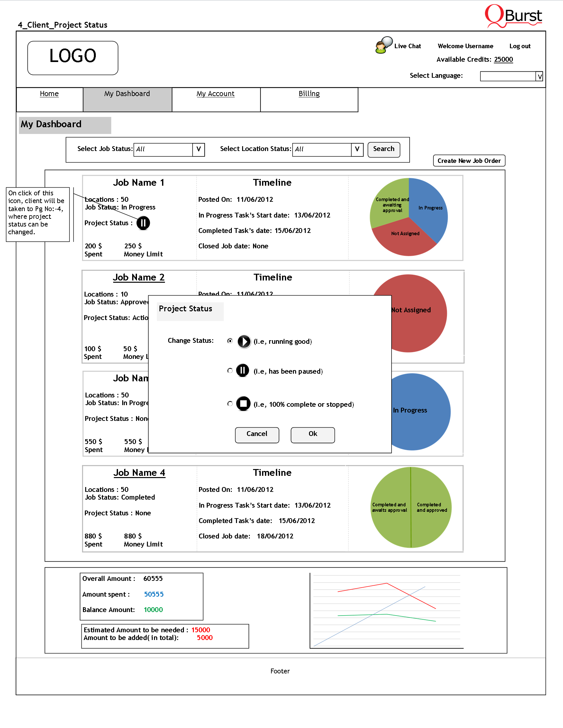Screen dimensions: 563x728
Task: Click the QBurst logo
Action: [513, 16]
